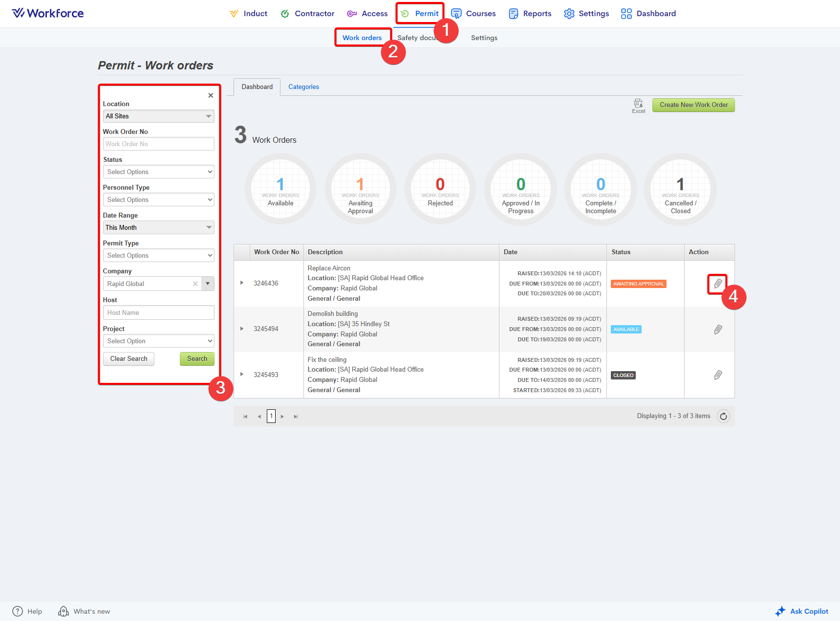Click attachment icon for work order 3246436
This screenshot has width=840, height=621.
[x=717, y=284]
